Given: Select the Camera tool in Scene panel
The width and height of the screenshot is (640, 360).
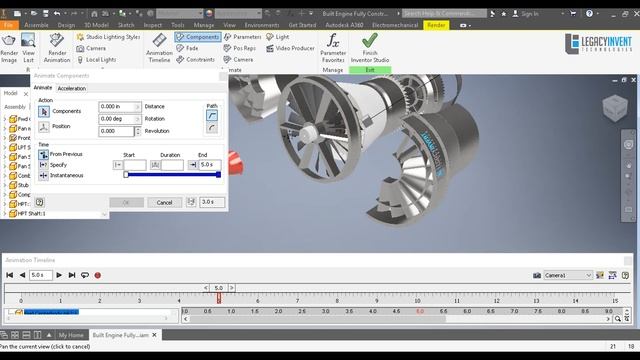Looking at the screenshot, I should click(x=91, y=48).
